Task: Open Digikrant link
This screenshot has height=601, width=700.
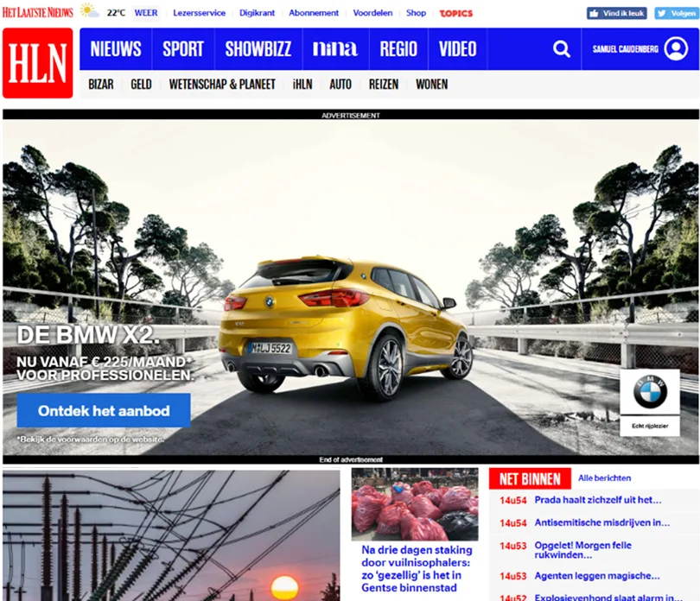Action: tap(258, 13)
